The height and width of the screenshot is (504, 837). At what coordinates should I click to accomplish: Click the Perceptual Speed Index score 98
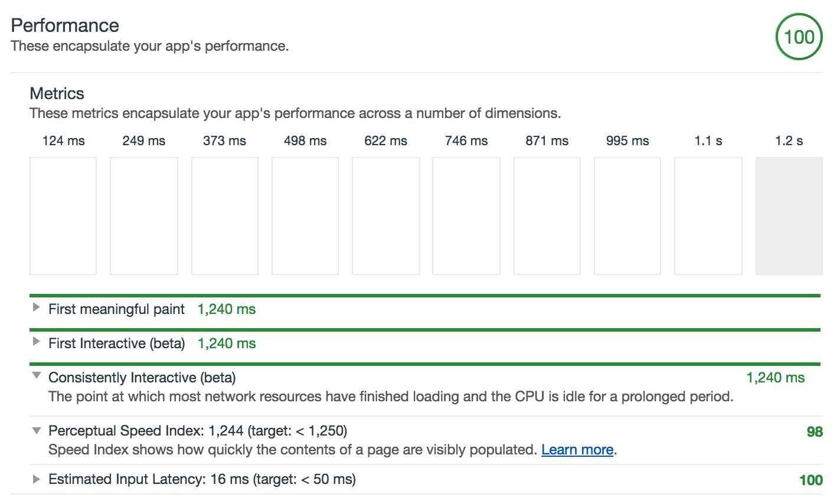click(815, 432)
